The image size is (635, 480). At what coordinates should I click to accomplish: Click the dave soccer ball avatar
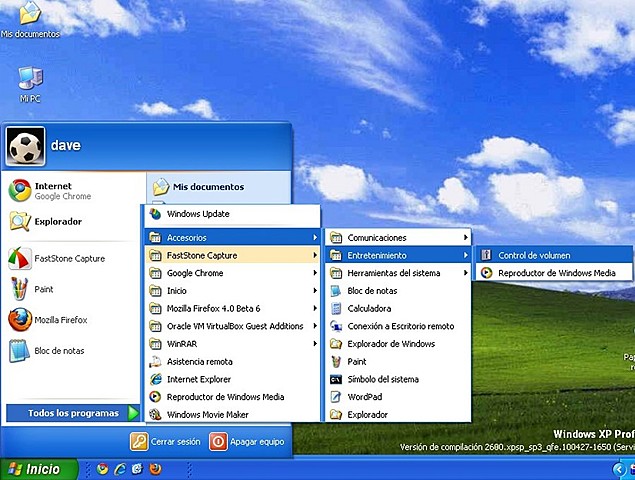(25, 146)
